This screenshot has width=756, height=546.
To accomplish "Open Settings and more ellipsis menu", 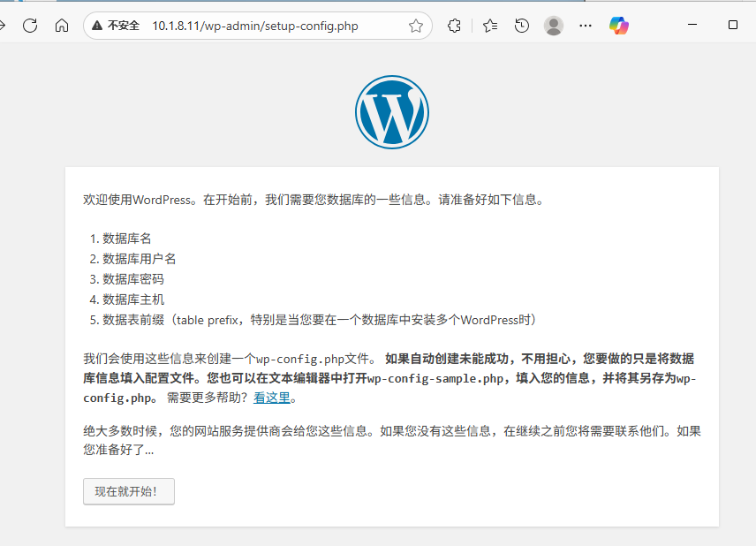I will coord(586,26).
